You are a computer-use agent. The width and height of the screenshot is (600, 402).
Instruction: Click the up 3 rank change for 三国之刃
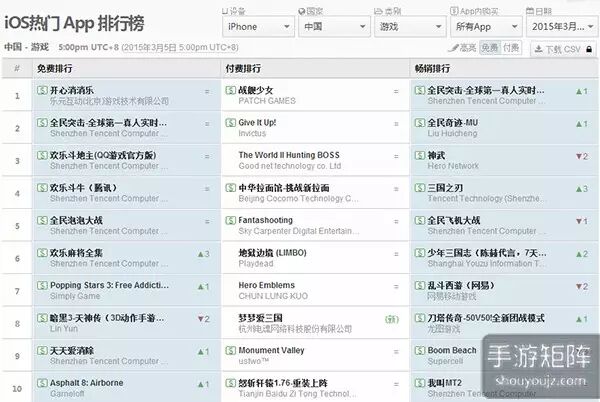pos(582,189)
